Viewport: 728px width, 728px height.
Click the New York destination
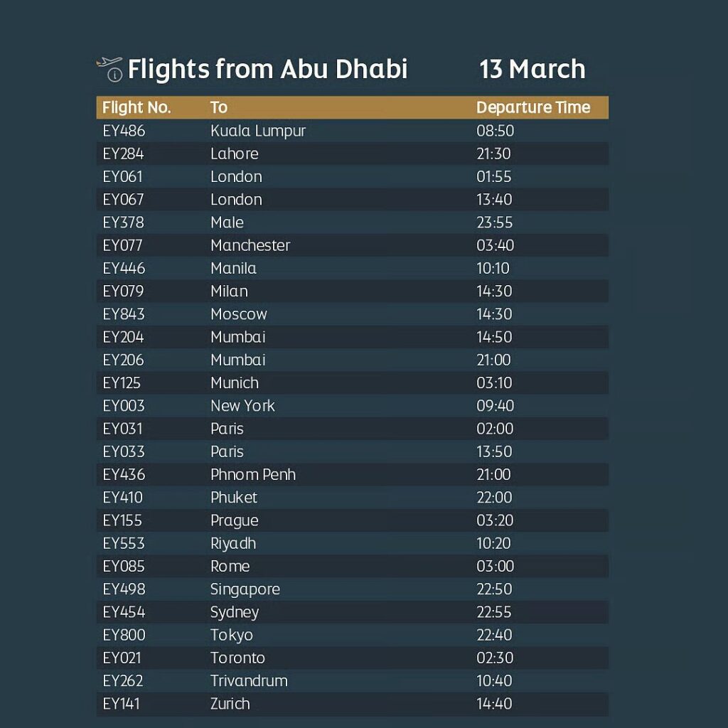[242, 406]
